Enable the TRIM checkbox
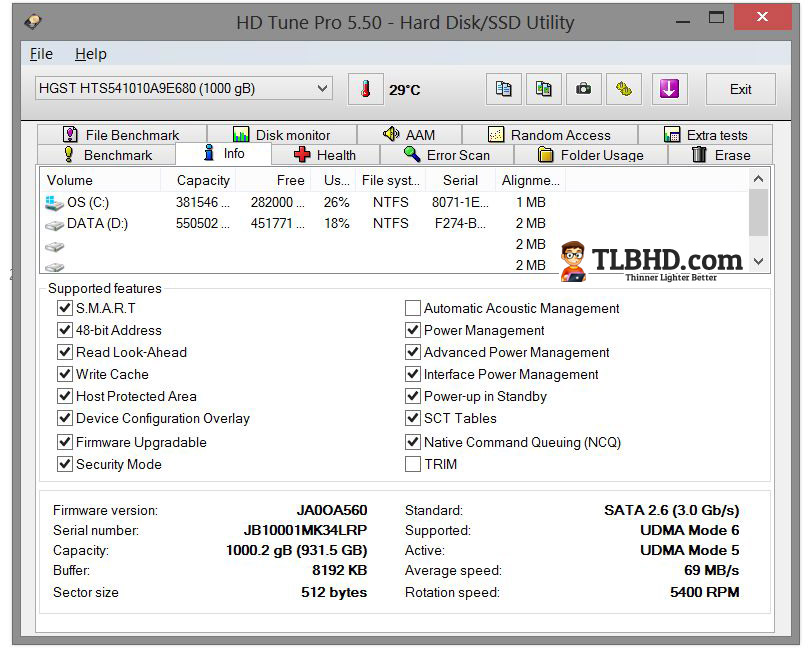 pyautogui.click(x=413, y=464)
